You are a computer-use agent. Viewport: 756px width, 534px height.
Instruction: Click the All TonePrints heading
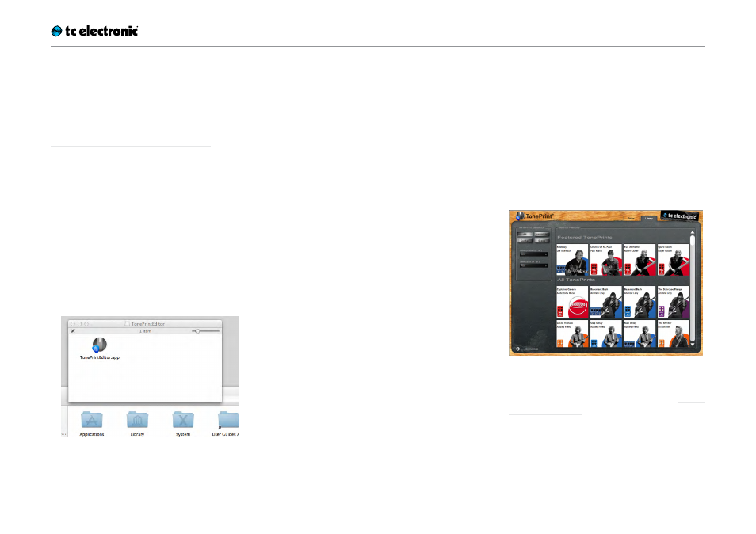(x=576, y=280)
